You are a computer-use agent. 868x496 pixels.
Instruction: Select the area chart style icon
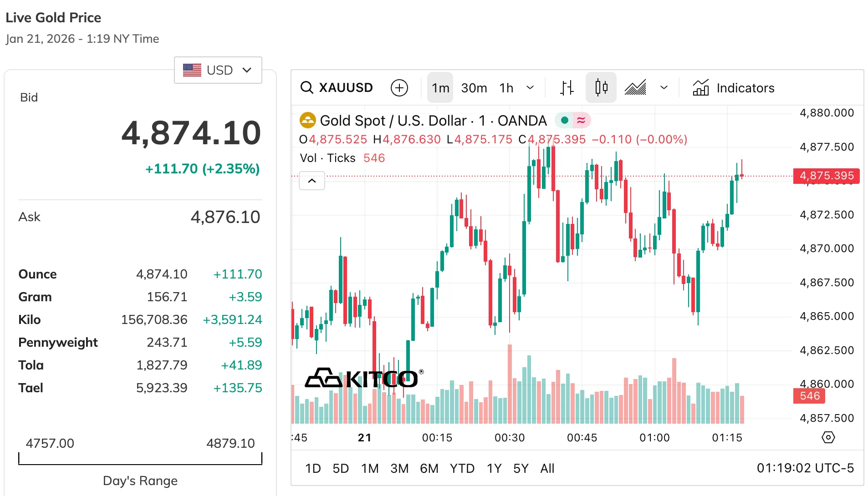(636, 88)
